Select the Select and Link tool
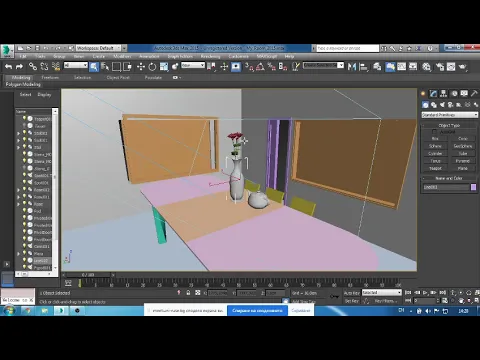This screenshot has height=360, width=480. pos(32,67)
